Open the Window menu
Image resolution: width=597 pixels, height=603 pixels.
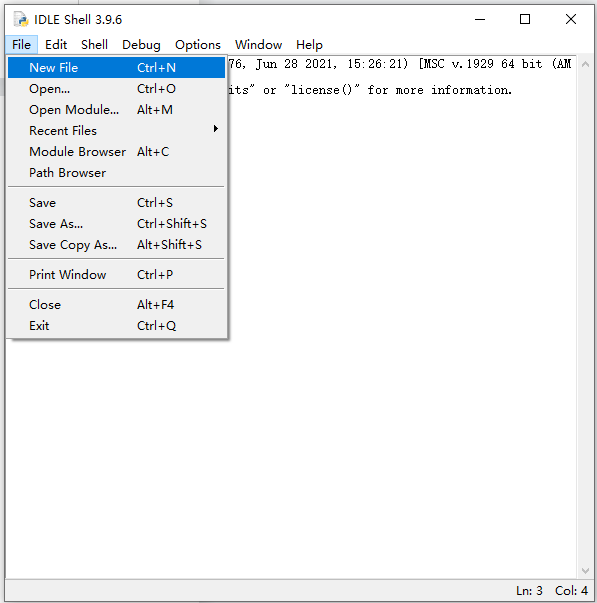[x=258, y=45]
